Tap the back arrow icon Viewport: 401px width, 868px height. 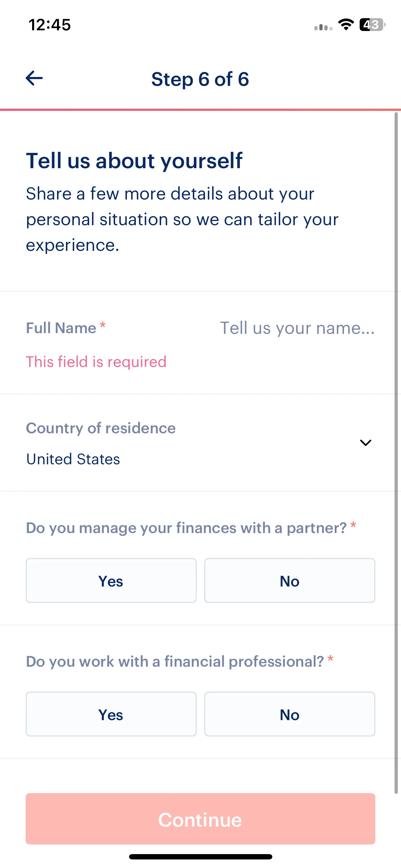click(x=34, y=78)
